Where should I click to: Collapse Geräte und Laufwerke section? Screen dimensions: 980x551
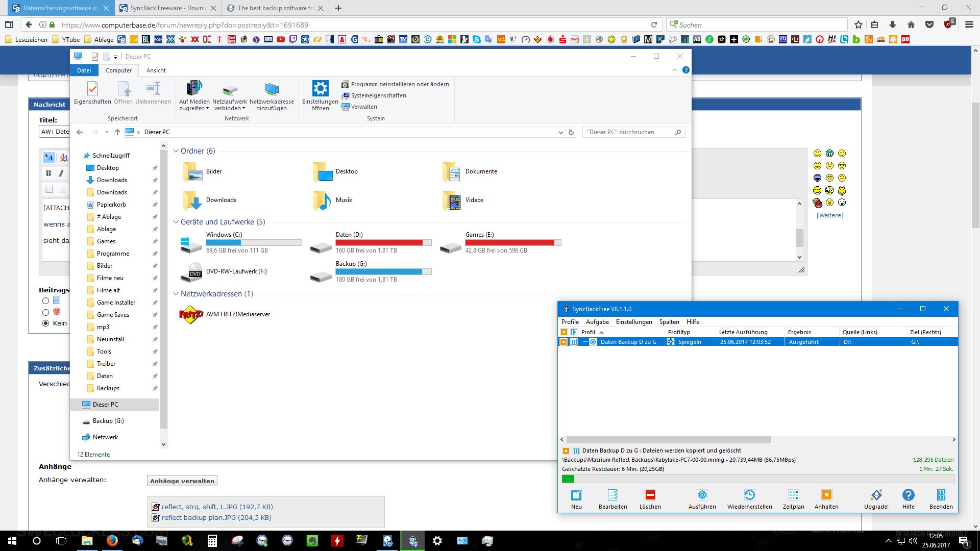(x=176, y=222)
